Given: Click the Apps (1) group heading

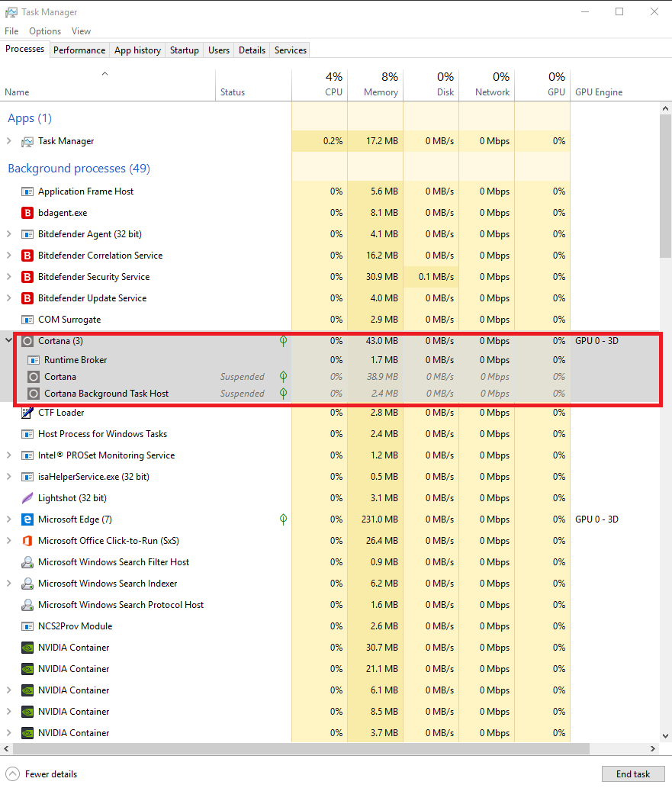Looking at the screenshot, I should (x=30, y=118).
